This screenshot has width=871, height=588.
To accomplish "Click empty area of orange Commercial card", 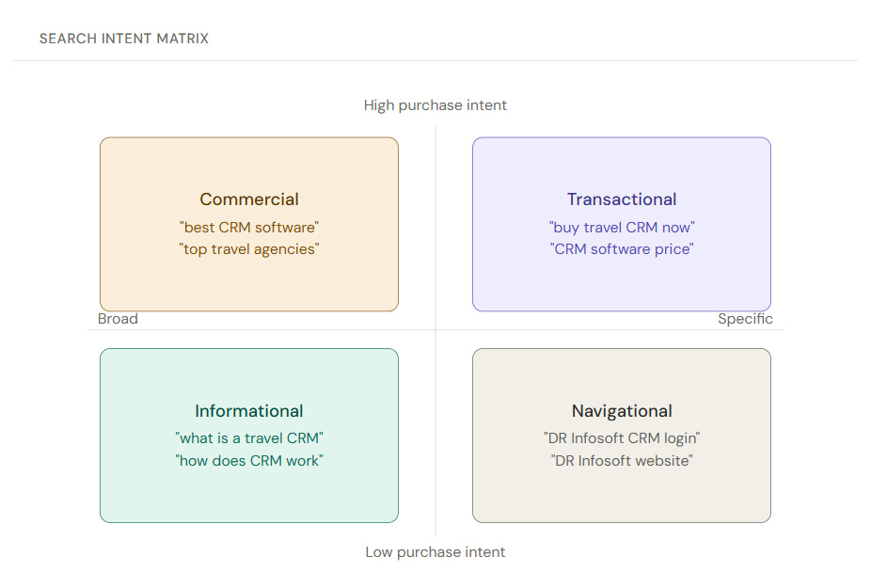I will point(249,285).
